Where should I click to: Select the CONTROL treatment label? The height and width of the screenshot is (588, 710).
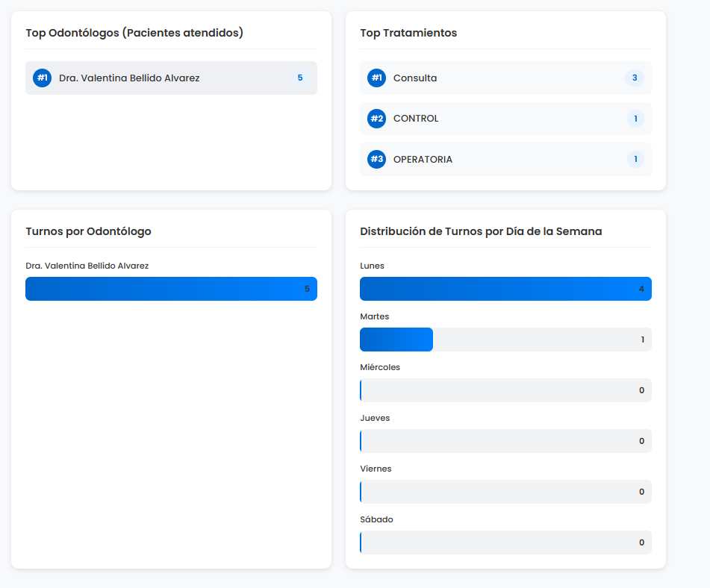416,119
